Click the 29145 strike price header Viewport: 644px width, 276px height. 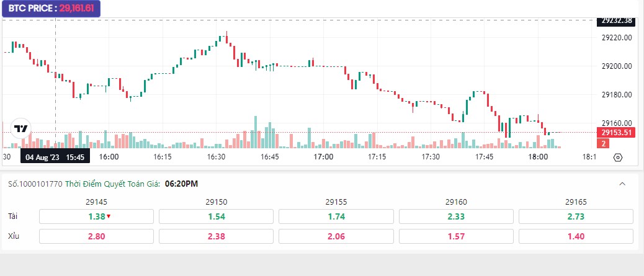97,202
